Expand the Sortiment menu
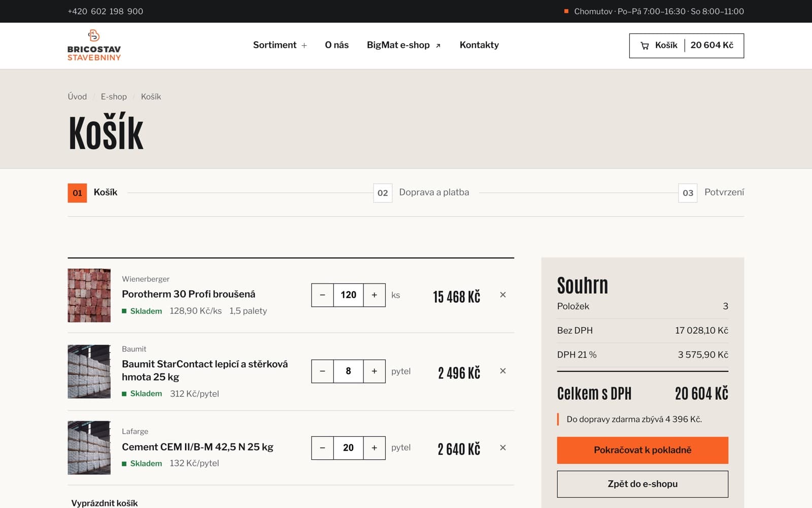The image size is (812, 508). point(280,45)
